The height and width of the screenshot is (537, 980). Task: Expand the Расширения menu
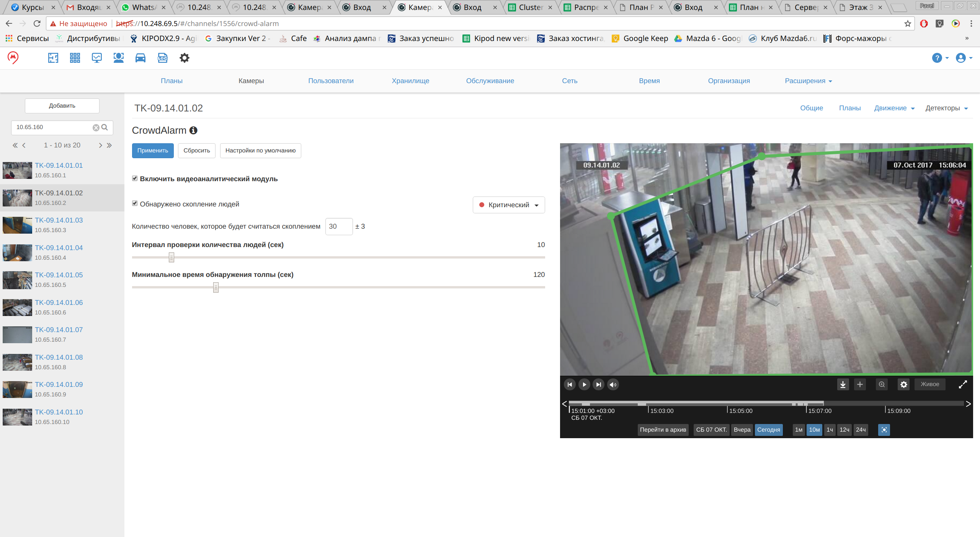pyautogui.click(x=808, y=81)
